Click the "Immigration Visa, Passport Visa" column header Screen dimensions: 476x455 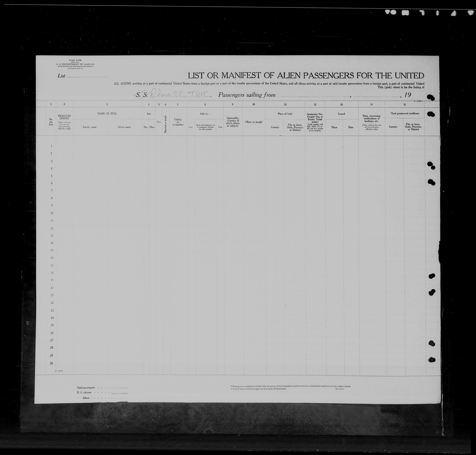coord(315,122)
